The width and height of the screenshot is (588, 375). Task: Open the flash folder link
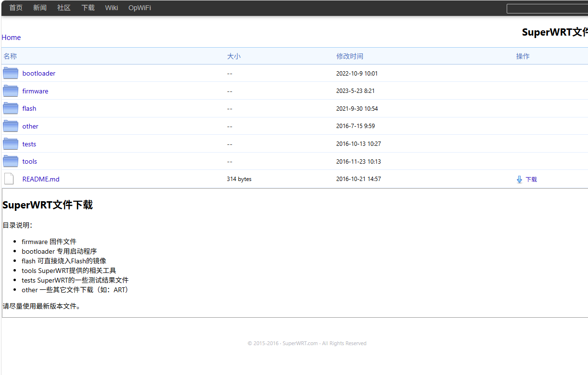pyautogui.click(x=29, y=108)
